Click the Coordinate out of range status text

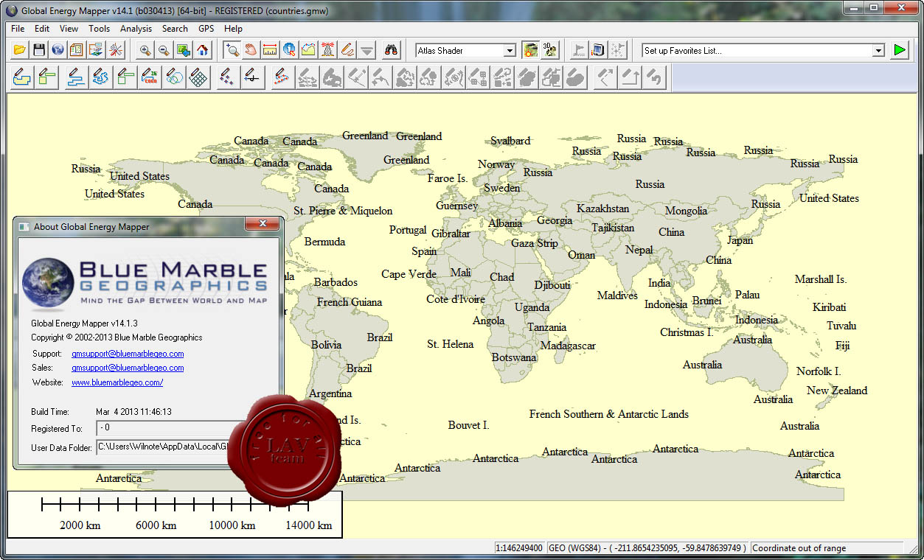[x=799, y=548]
